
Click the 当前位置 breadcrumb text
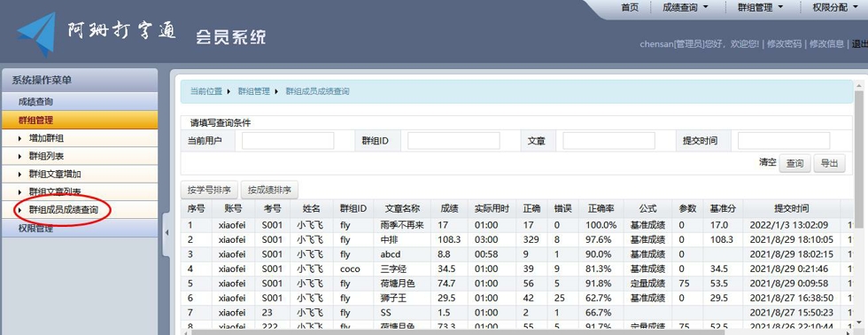coord(205,91)
